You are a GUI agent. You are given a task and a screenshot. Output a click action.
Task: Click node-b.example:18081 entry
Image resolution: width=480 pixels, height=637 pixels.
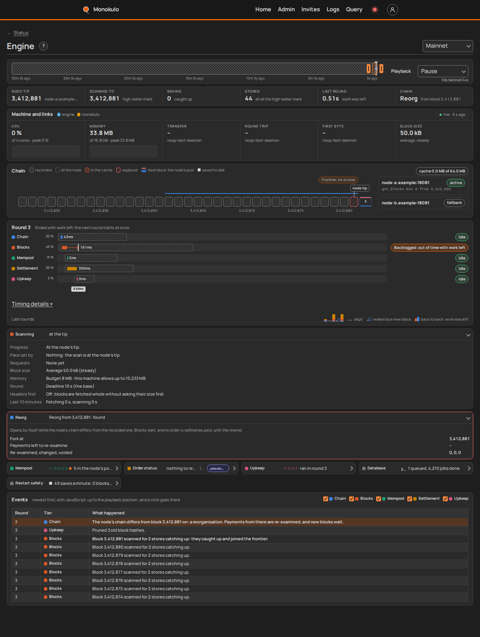click(x=405, y=203)
